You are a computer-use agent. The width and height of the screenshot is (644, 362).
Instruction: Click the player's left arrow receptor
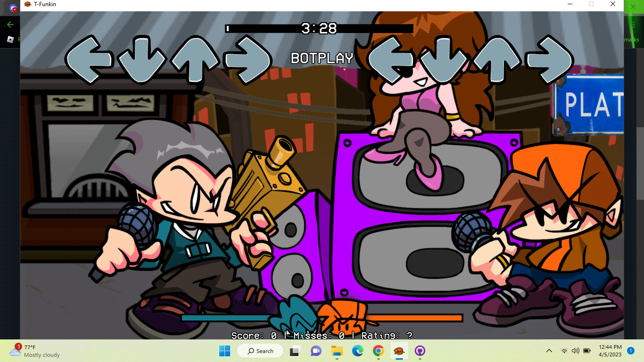392,60
